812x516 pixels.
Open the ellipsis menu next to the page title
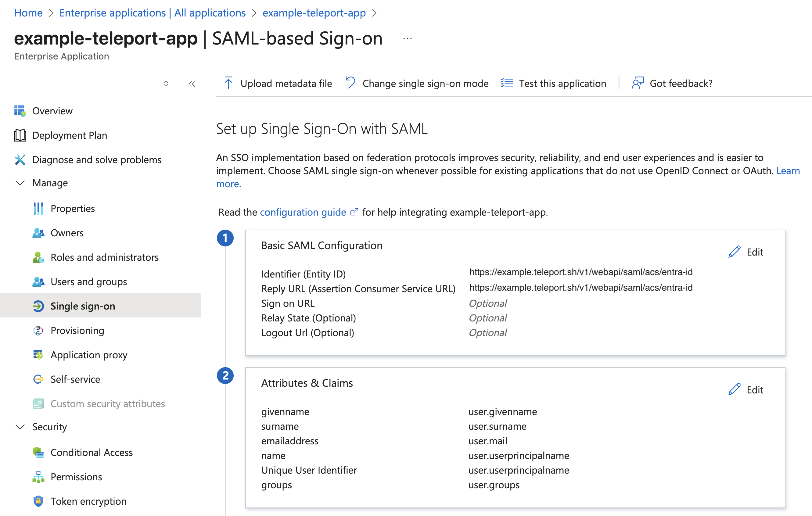click(x=407, y=38)
